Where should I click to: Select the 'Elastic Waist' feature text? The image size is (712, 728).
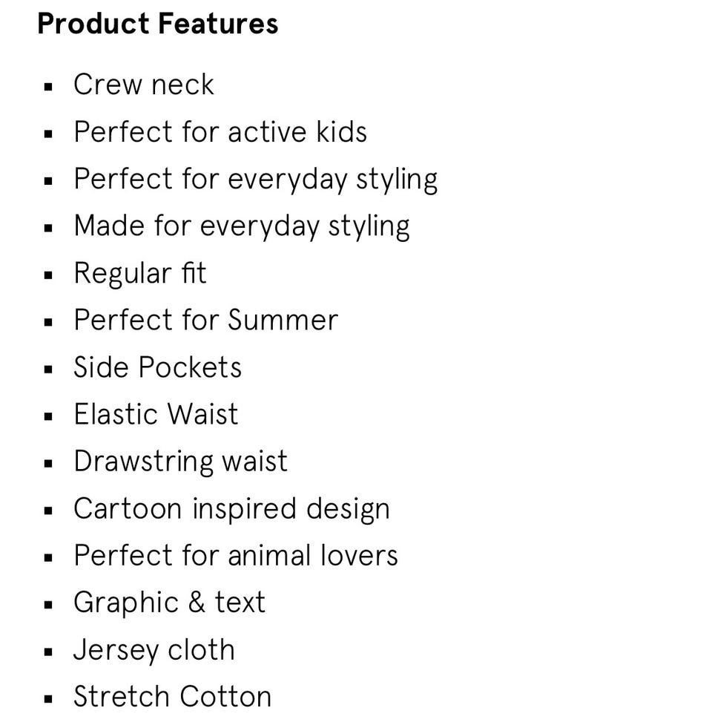coord(156,414)
